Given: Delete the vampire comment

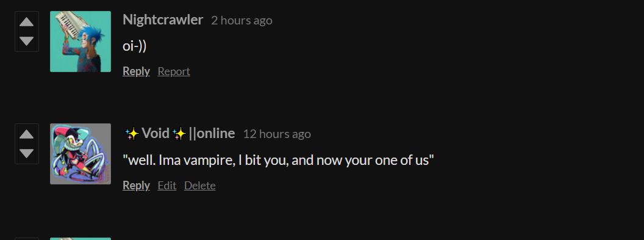Looking at the screenshot, I should pyautogui.click(x=199, y=185).
